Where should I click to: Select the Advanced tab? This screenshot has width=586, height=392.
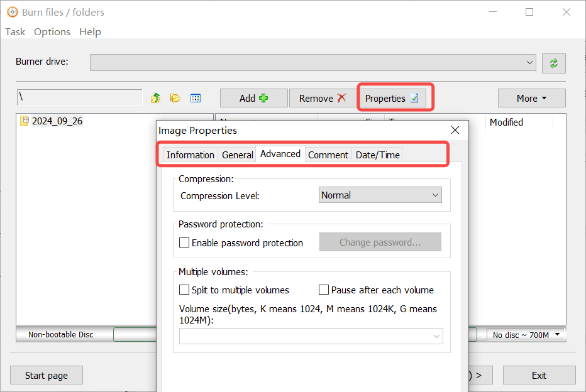(280, 154)
